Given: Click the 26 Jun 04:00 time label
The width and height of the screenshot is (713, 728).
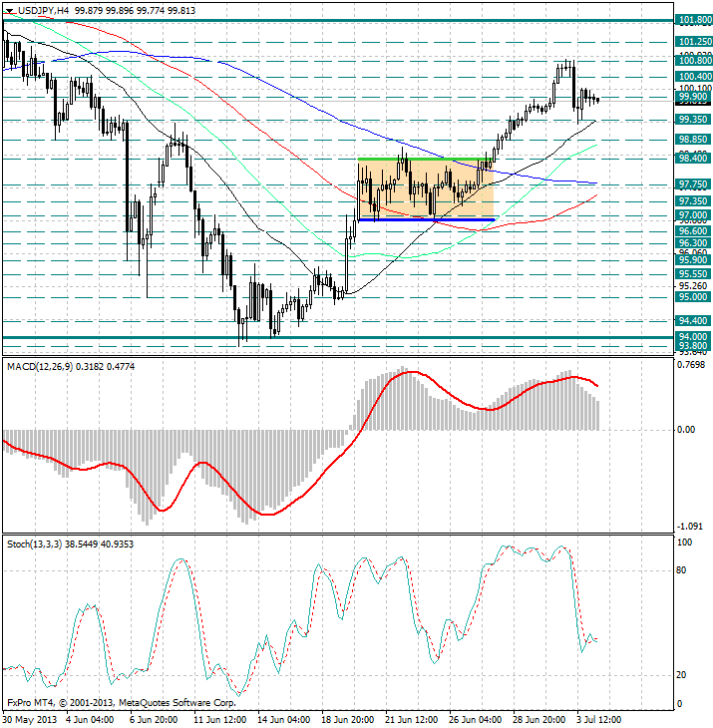Looking at the screenshot, I should pyautogui.click(x=475, y=720).
